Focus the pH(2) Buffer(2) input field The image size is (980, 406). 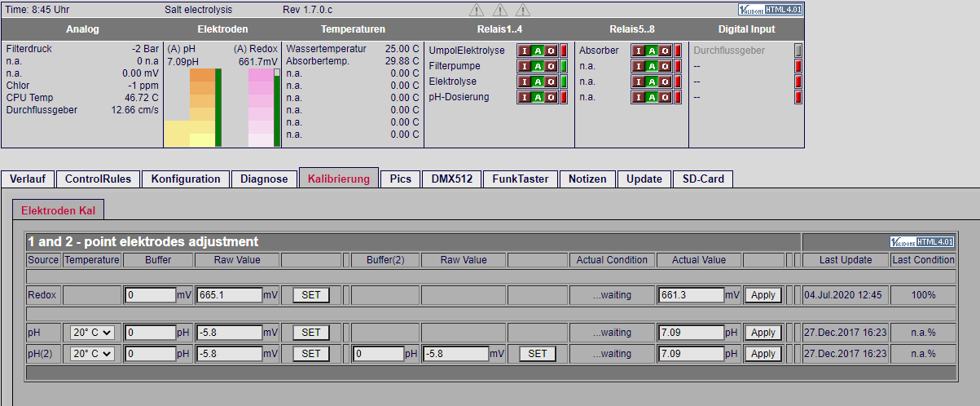pyautogui.click(x=379, y=354)
